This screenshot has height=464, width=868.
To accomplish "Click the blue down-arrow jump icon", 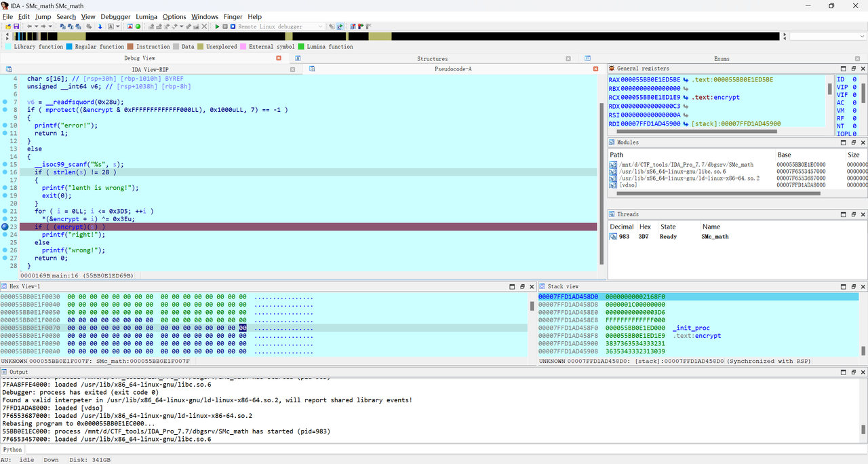I will pos(100,26).
